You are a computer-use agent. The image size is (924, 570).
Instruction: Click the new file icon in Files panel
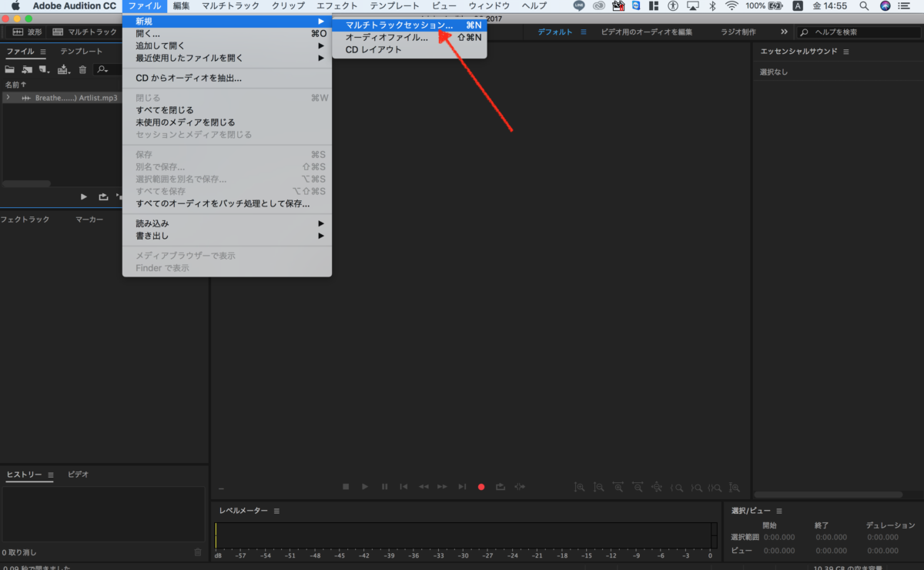click(45, 69)
